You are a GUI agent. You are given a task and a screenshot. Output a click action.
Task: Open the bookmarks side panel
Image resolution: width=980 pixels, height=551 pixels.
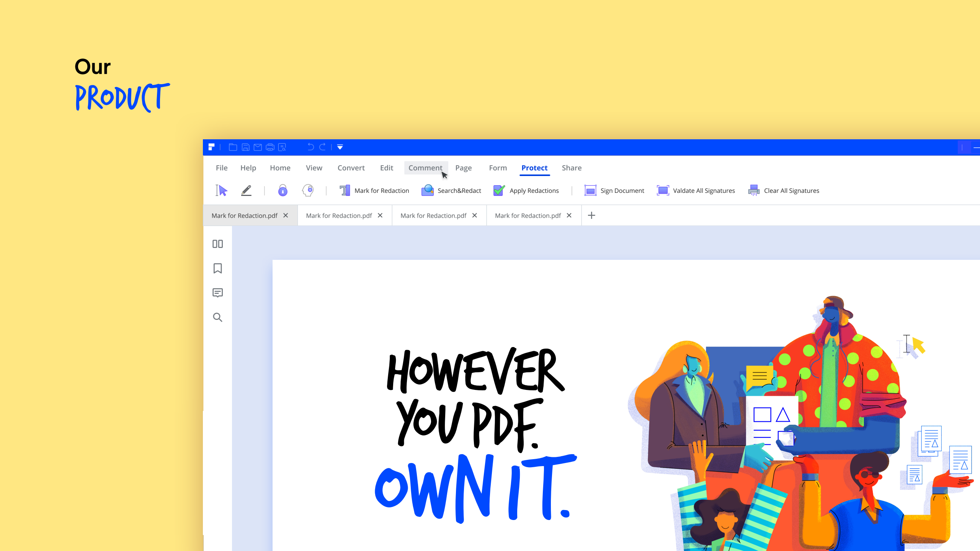point(217,268)
